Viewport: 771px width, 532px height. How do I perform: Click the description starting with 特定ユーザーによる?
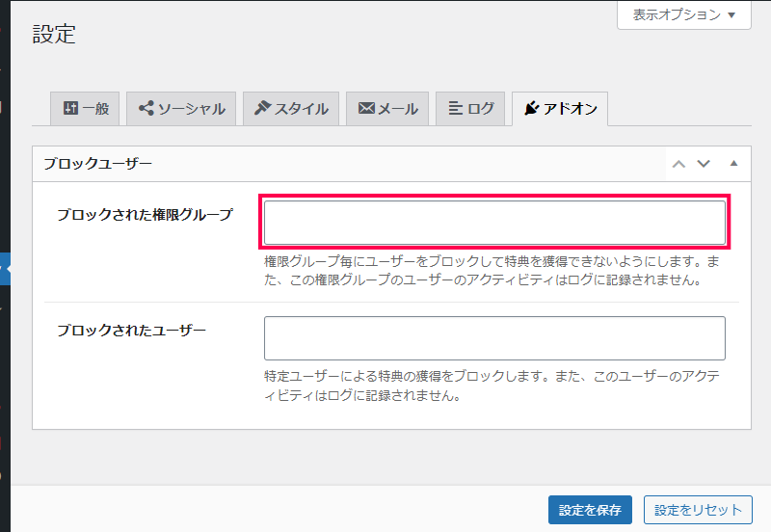[x=492, y=386]
